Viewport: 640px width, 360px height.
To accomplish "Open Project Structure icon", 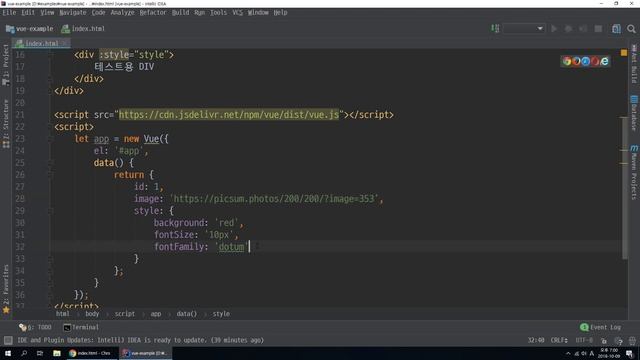I will (616, 29).
